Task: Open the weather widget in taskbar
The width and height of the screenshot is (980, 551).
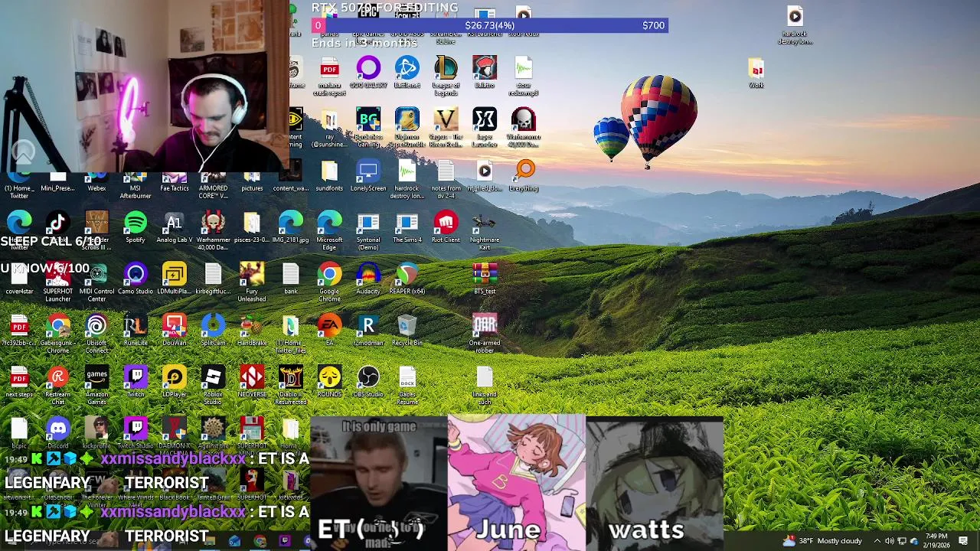Action: coord(822,541)
